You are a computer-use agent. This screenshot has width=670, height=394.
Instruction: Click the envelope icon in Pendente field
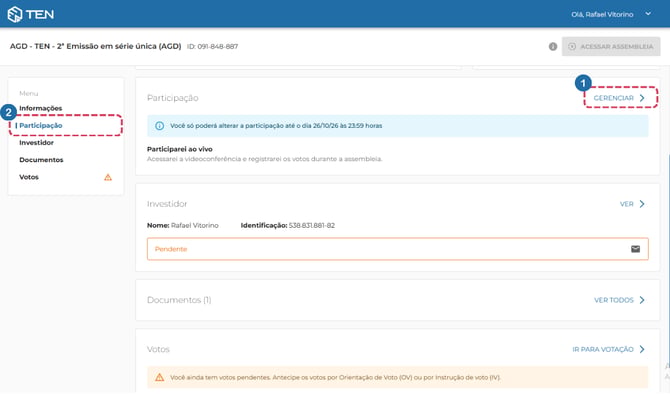pos(635,249)
